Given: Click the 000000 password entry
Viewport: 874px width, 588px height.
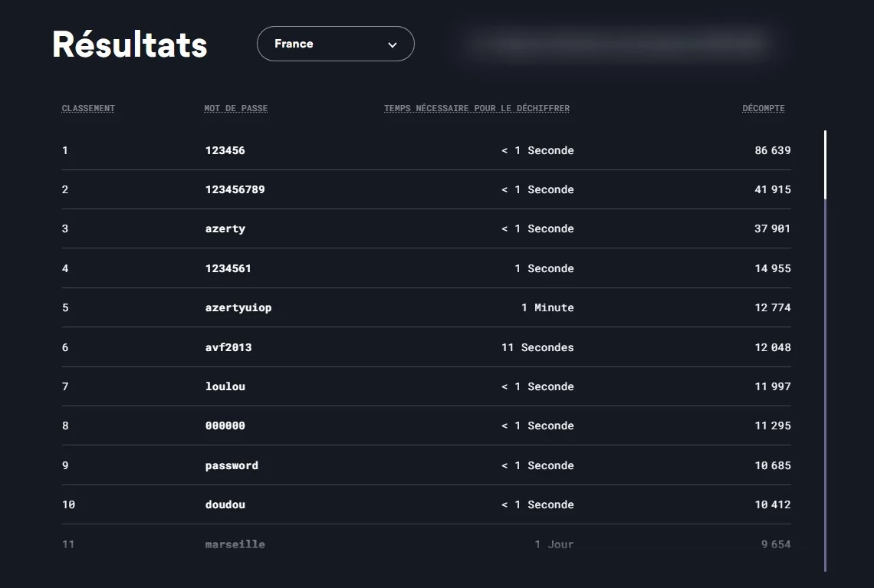Looking at the screenshot, I should pos(225,425).
